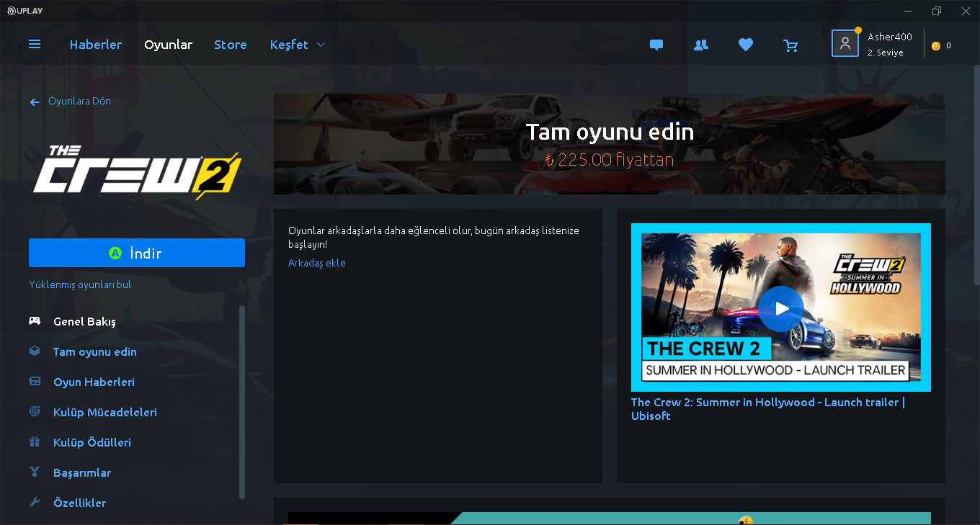Click the target icon for Kulüp Mücadeleleri
This screenshot has height=525, width=980.
point(35,412)
